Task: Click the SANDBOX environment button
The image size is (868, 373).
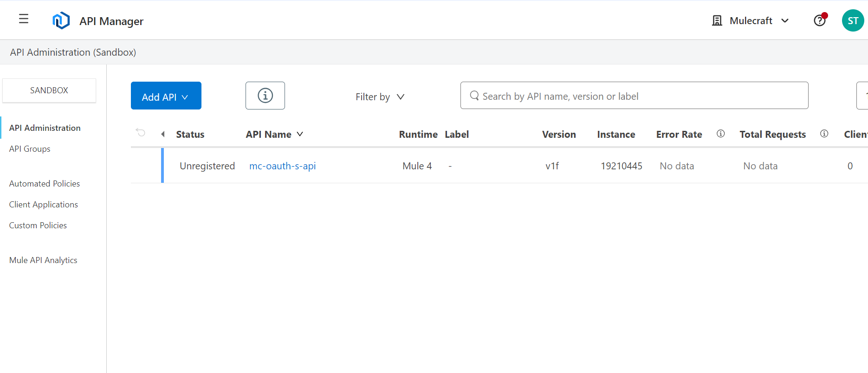Action: click(x=49, y=90)
